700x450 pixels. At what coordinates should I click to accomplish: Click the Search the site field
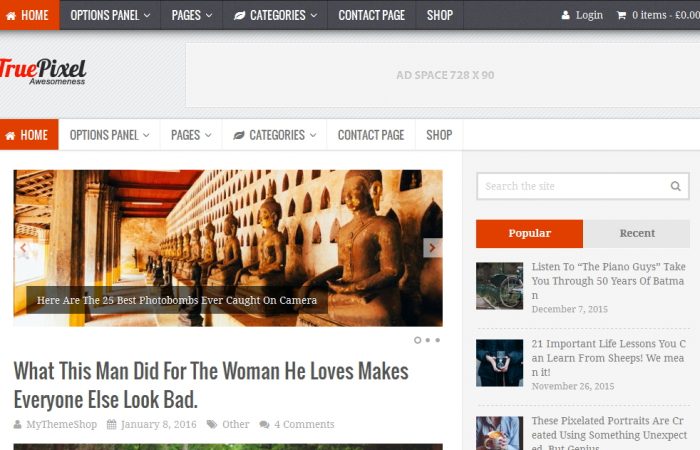click(x=570, y=186)
